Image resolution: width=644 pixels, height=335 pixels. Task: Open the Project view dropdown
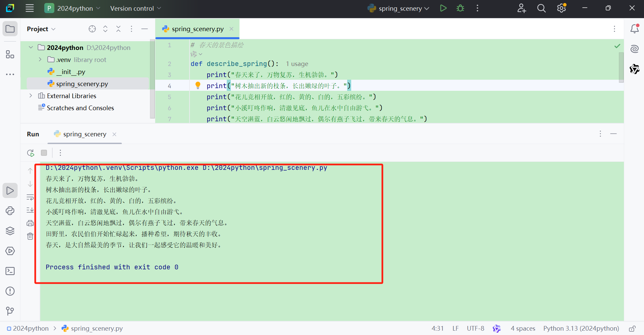click(x=41, y=29)
